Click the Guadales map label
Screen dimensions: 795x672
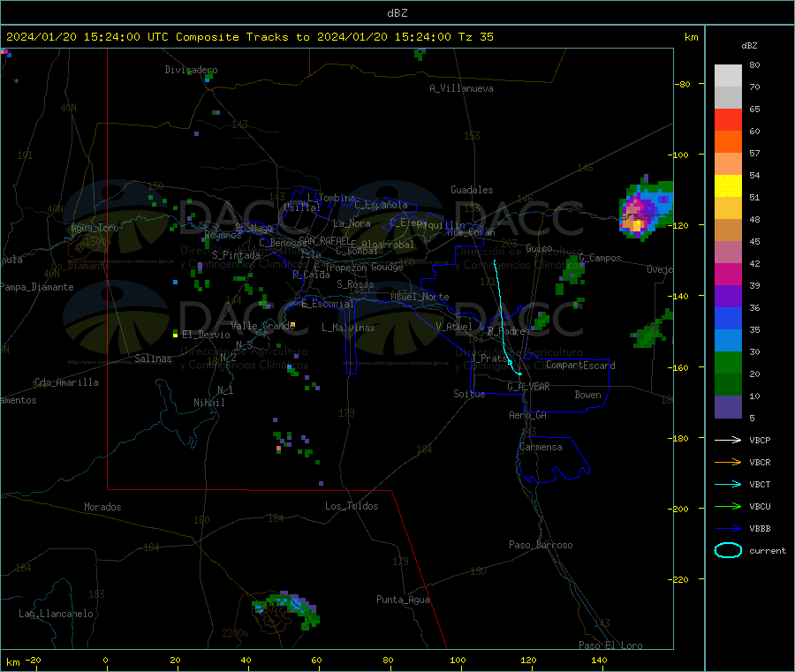(472, 190)
